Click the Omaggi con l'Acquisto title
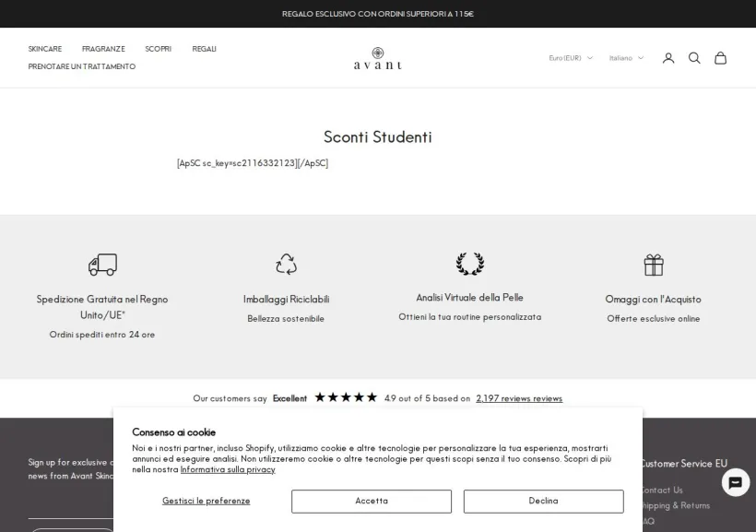756x532 pixels. click(x=654, y=299)
